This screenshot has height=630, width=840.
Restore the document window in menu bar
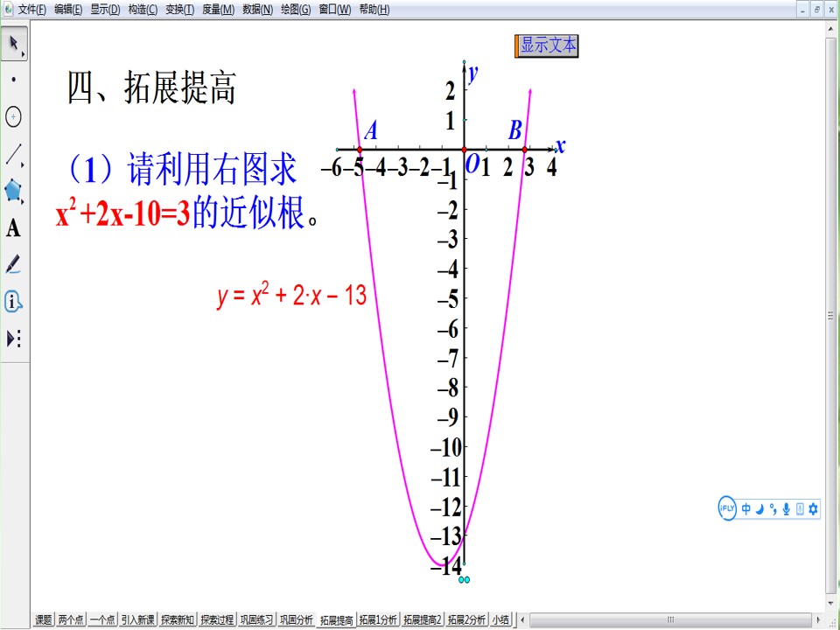[817, 9]
